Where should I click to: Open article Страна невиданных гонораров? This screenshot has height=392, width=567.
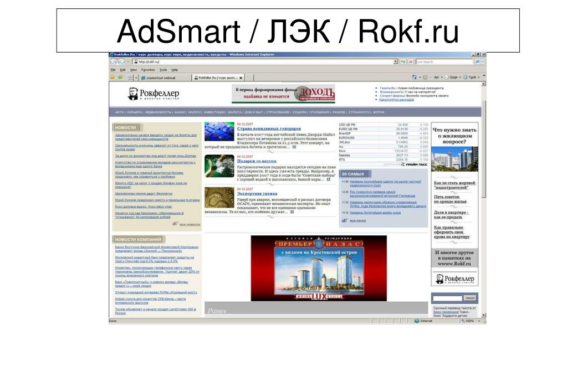(269, 128)
